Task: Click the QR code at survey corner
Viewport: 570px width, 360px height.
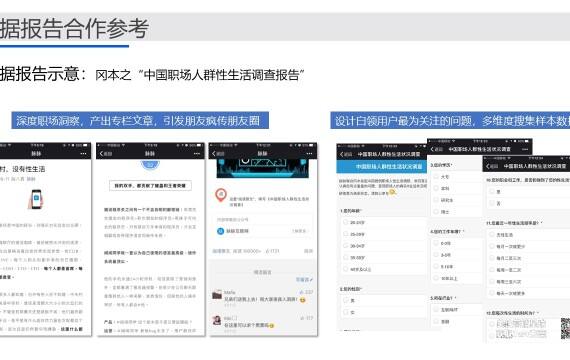Action: 566,328
